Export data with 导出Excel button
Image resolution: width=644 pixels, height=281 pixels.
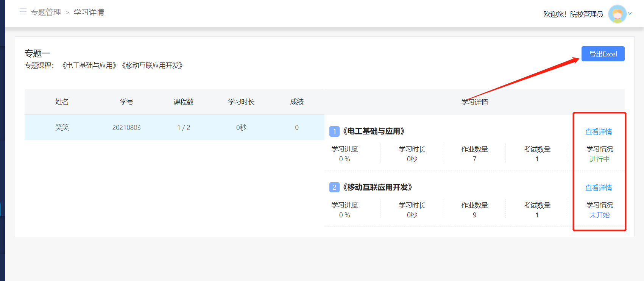tap(603, 54)
